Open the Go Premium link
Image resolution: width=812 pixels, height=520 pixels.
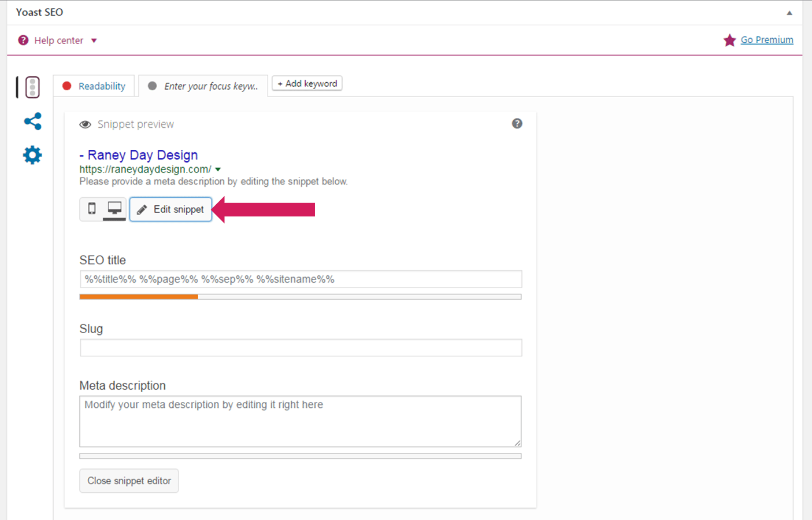coord(767,40)
